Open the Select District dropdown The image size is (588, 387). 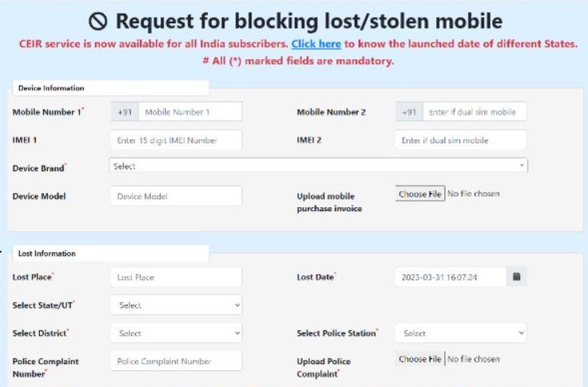(177, 333)
